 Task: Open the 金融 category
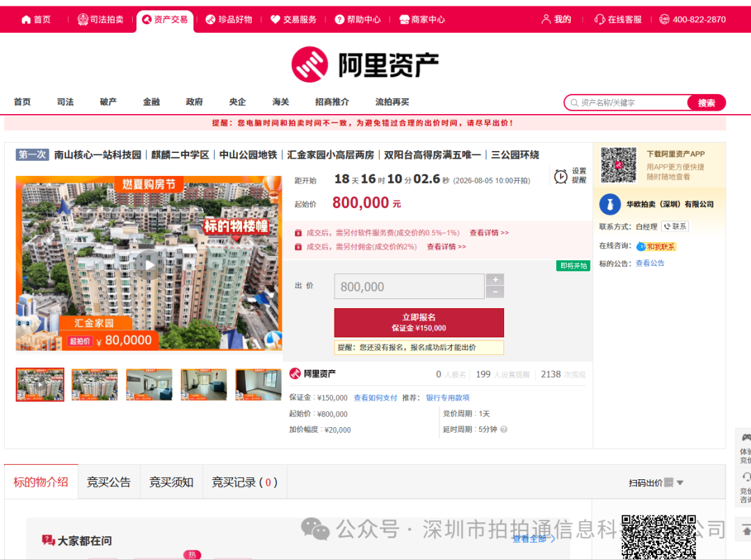(152, 102)
